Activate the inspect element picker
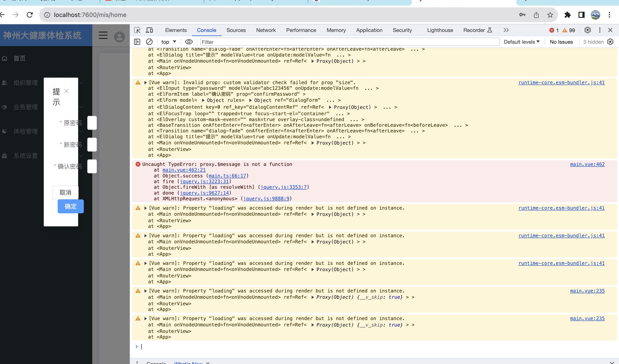 (x=137, y=30)
